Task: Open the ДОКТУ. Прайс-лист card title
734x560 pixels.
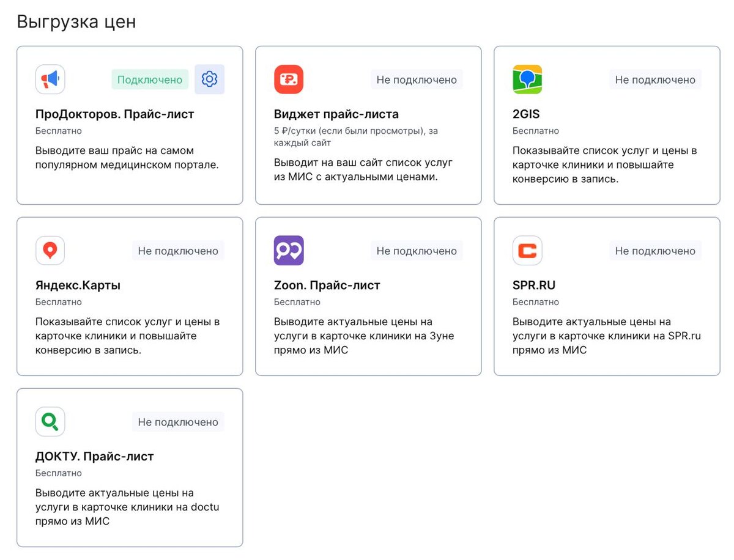Action: (95, 457)
